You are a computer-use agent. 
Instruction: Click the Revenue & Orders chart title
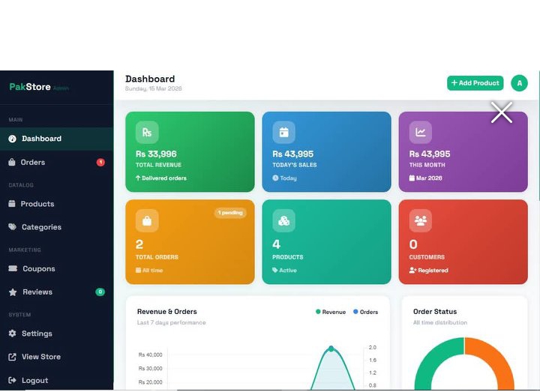click(x=167, y=312)
